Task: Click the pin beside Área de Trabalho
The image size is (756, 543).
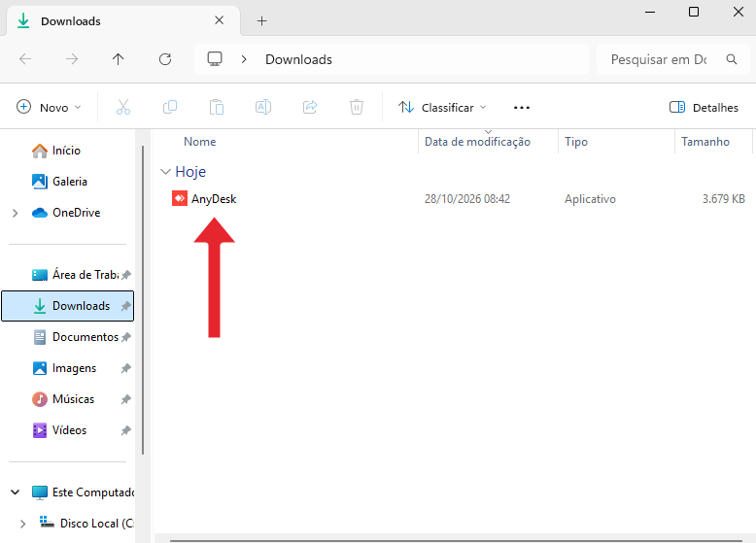Action: click(x=126, y=275)
